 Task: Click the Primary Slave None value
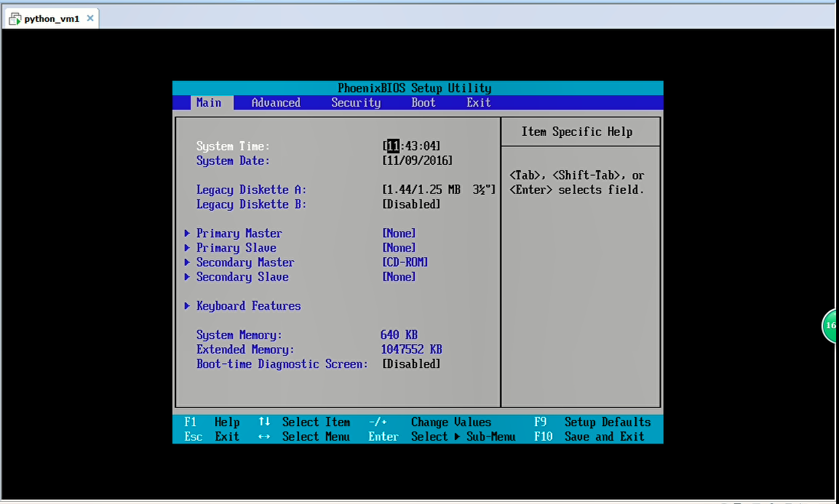(x=399, y=248)
